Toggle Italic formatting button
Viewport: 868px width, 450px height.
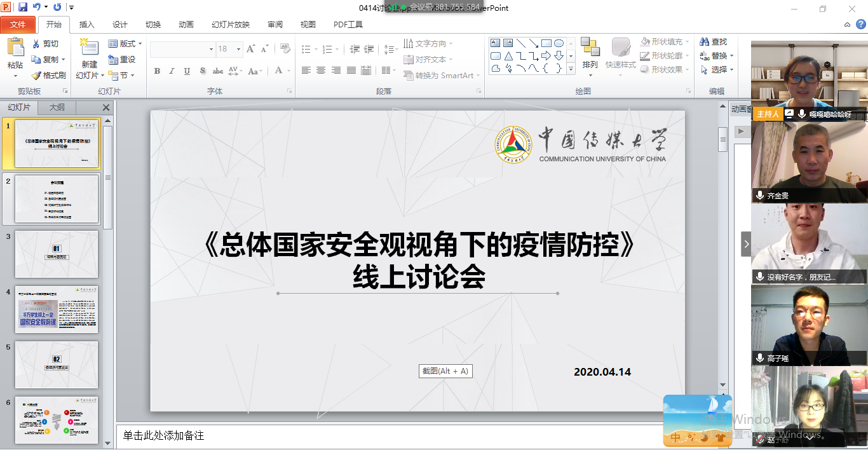[x=172, y=71]
